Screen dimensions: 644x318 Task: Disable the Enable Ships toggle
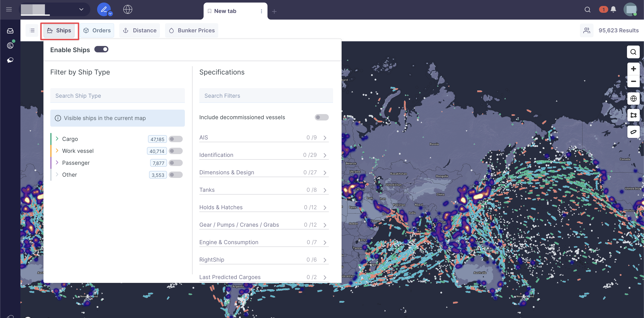[101, 49]
